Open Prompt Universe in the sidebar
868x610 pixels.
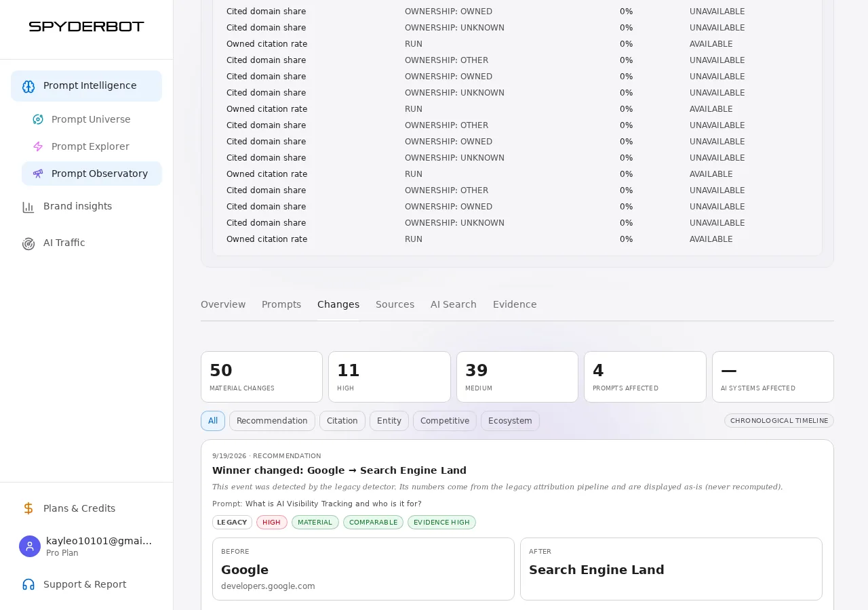(x=92, y=119)
